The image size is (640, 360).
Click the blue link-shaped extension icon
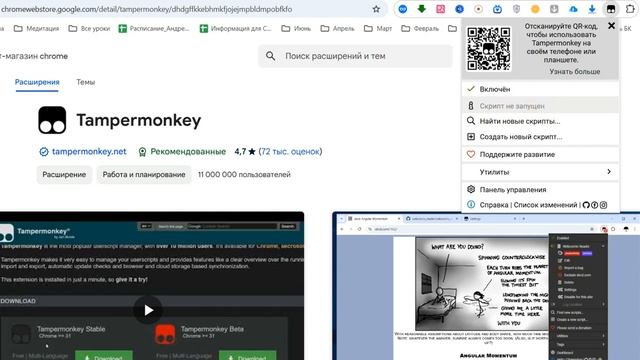(x=403, y=9)
